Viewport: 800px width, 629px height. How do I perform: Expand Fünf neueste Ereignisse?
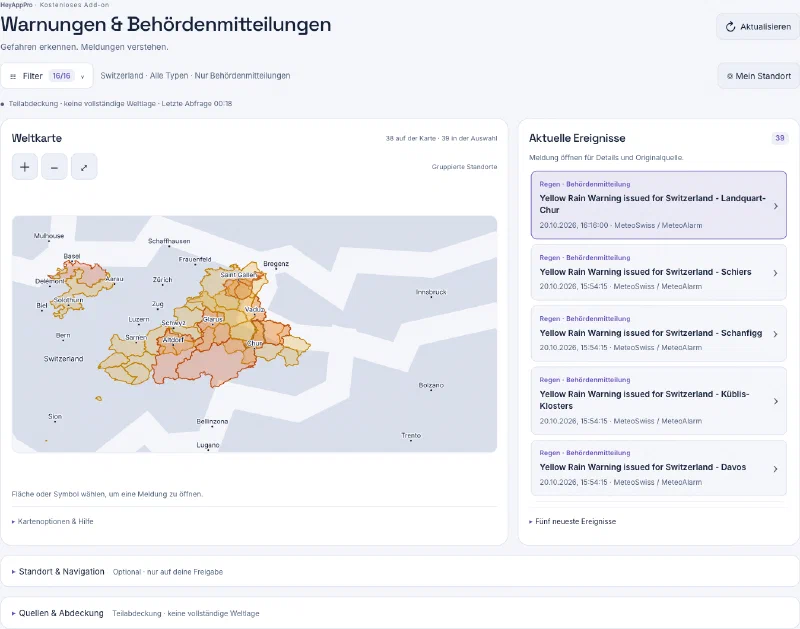point(572,521)
